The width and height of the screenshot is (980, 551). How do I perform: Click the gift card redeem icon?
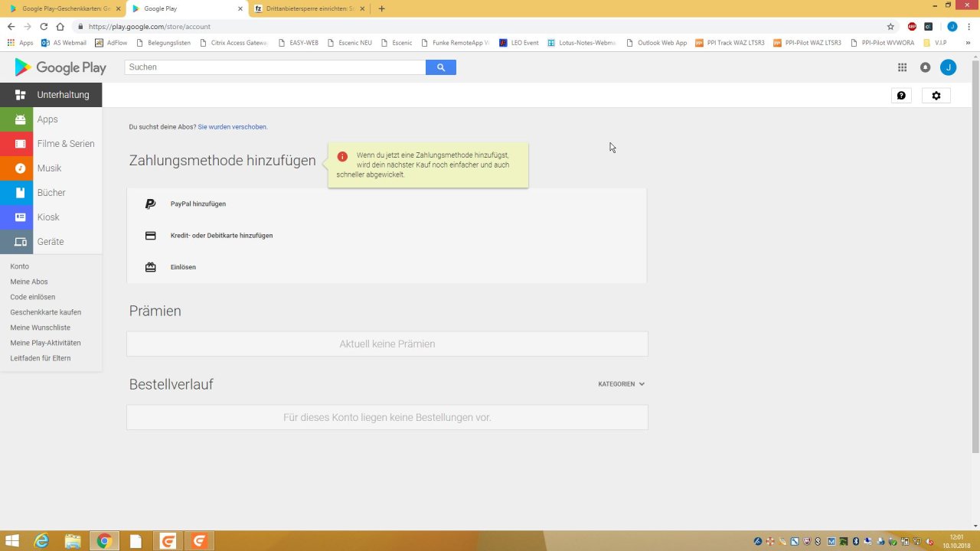pyautogui.click(x=150, y=267)
